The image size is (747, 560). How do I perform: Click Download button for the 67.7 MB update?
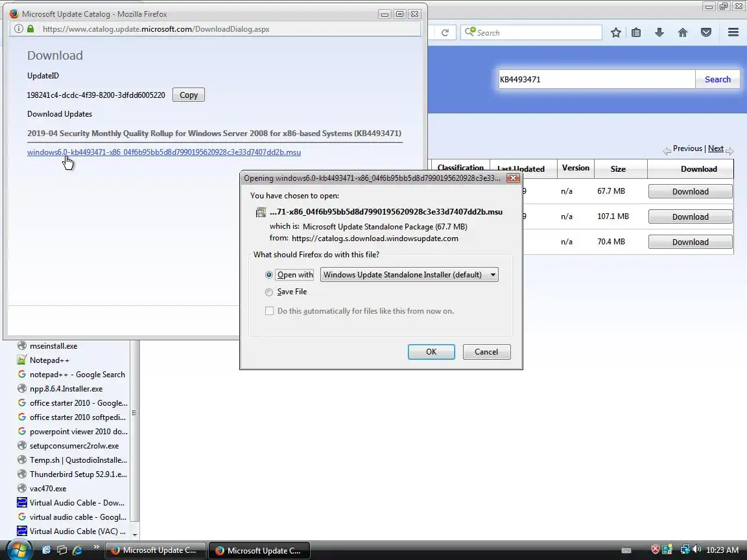click(x=691, y=191)
